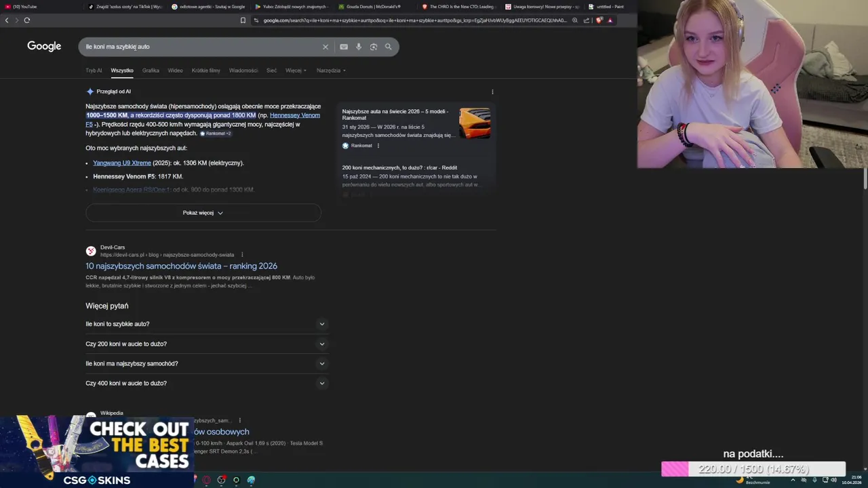
Task: Open the Więcej dropdown
Action: click(296, 70)
